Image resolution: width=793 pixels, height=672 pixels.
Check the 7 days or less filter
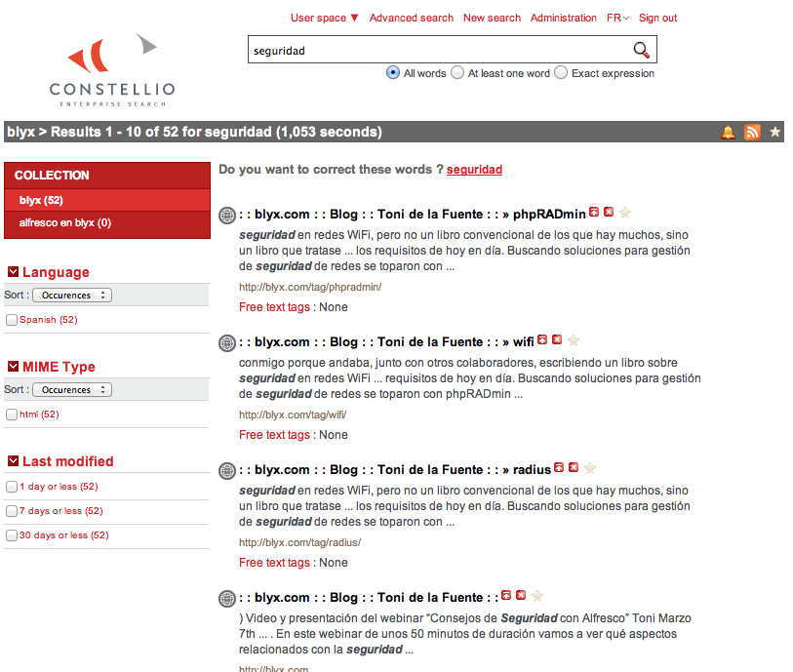click(12, 511)
